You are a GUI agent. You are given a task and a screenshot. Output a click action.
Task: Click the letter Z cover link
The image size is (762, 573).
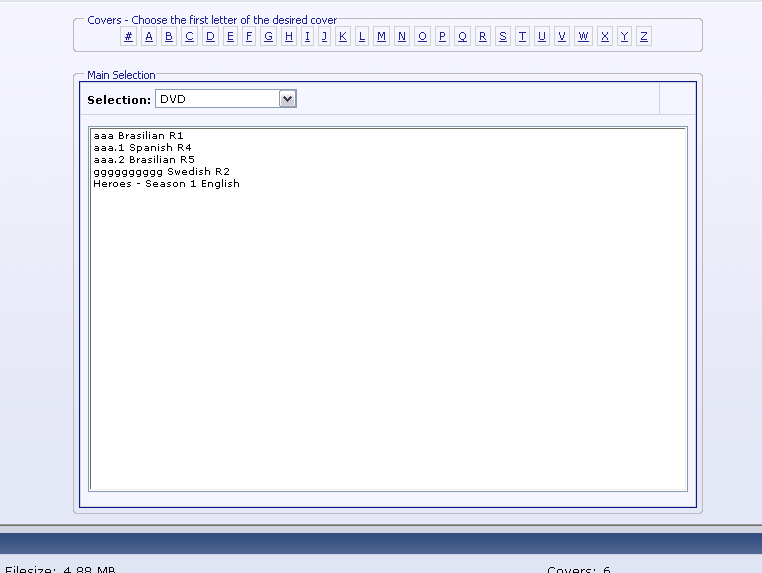coord(643,37)
